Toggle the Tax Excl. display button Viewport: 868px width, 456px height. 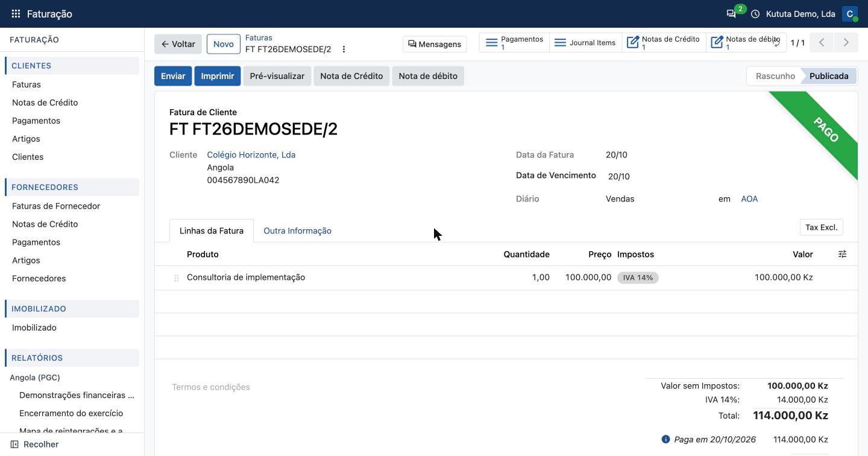[822, 227]
